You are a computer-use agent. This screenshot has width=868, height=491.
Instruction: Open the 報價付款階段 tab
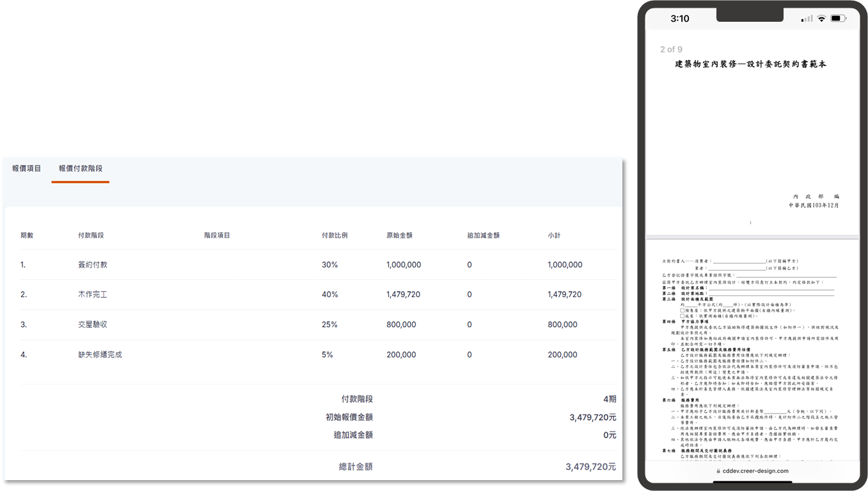[81, 168]
